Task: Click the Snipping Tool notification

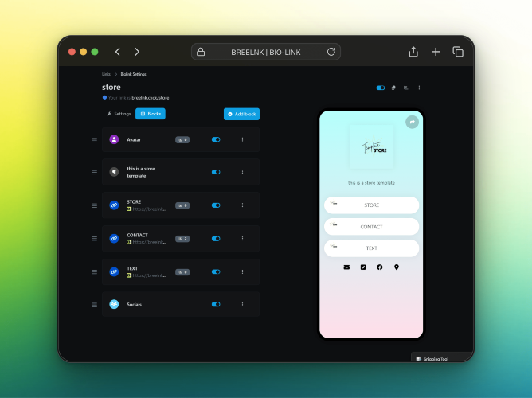Action: (x=443, y=357)
